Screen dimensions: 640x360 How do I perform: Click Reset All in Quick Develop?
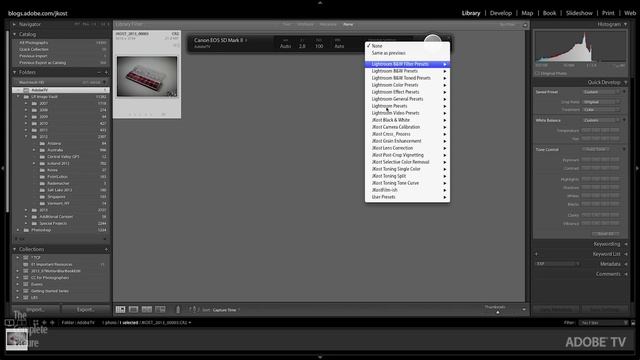point(606,233)
